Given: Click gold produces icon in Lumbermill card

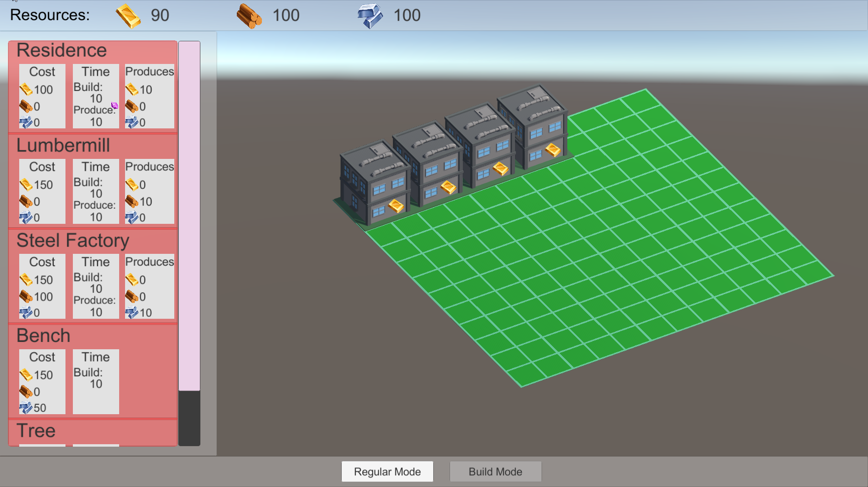Looking at the screenshot, I should (132, 185).
